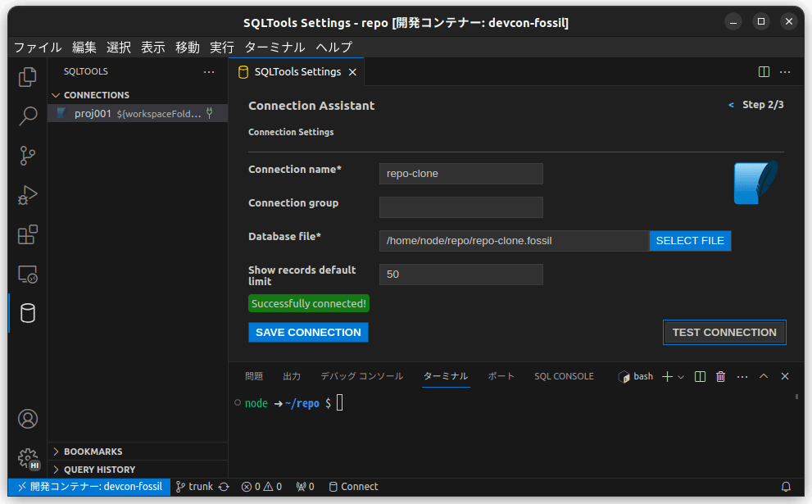Open the 移動 menu
Viewport: 812px width, 504px height.
point(188,48)
